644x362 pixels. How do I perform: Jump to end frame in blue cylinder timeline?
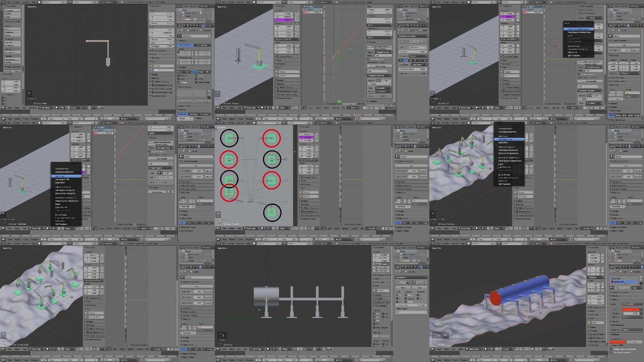547,360
